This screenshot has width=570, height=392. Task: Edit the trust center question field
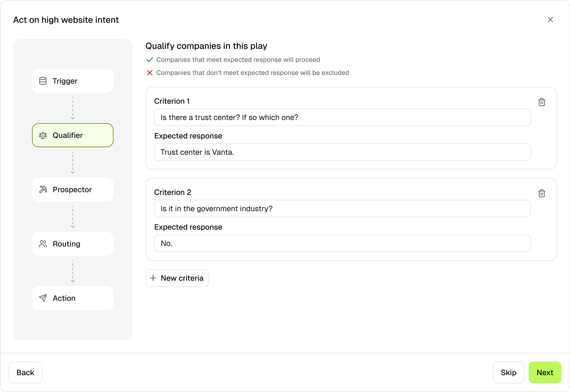click(x=342, y=117)
